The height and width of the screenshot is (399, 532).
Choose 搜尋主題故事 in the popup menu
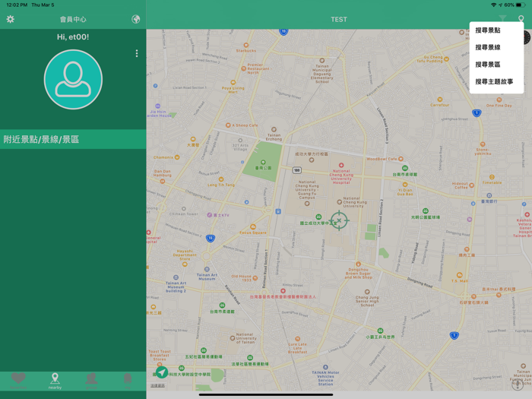(494, 81)
